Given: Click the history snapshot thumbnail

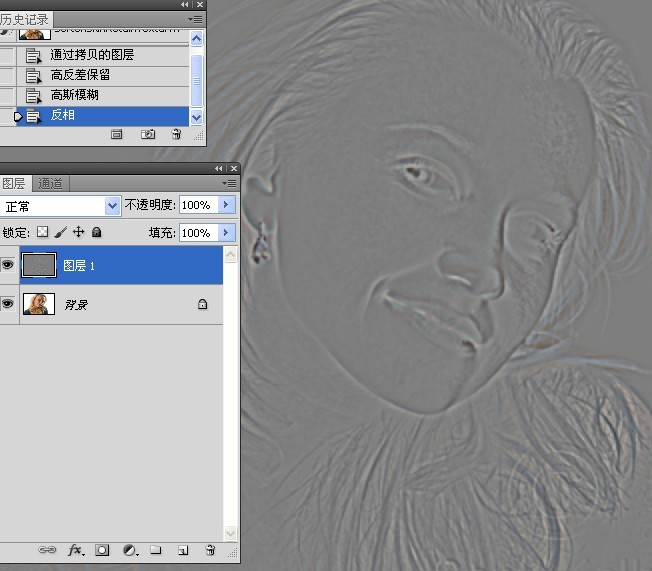Looking at the screenshot, I should coord(35,34).
